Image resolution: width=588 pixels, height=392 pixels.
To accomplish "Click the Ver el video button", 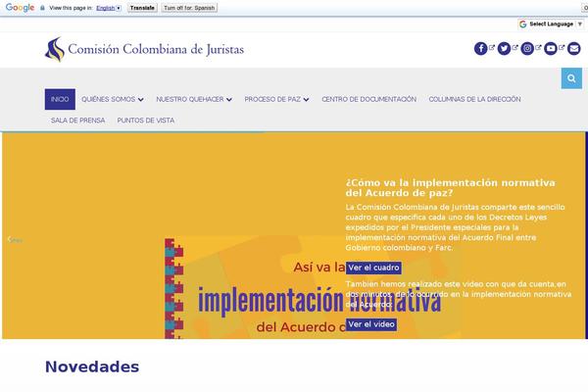I will (371, 324).
